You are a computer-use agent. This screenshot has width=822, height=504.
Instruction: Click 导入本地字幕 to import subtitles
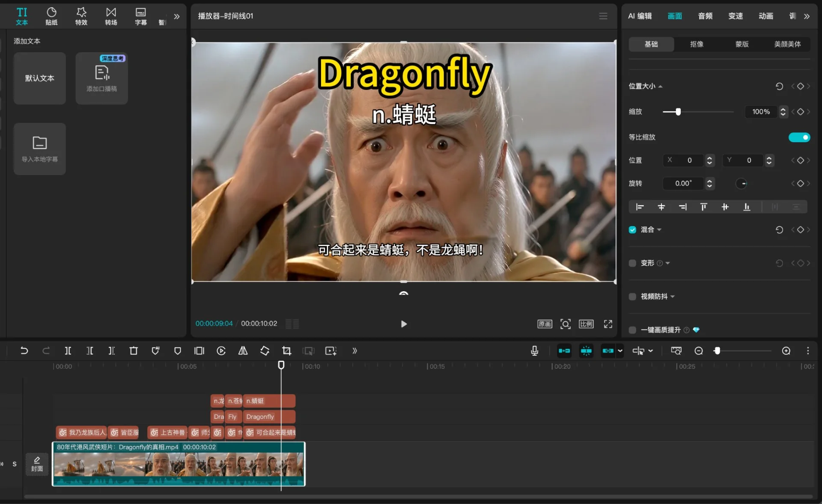39,149
